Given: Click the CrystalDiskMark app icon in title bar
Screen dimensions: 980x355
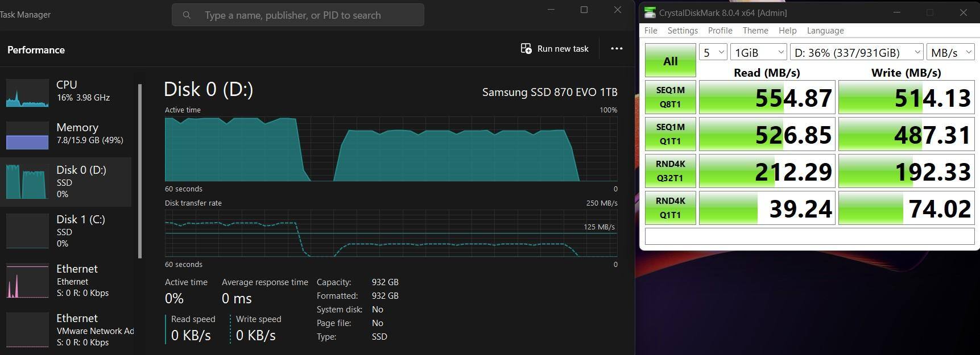Looking at the screenshot, I should coord(649,12).
